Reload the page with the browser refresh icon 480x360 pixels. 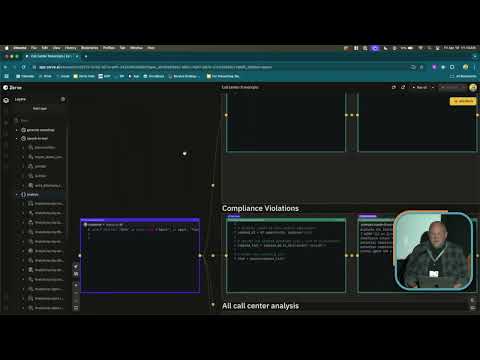click(23, 67)
